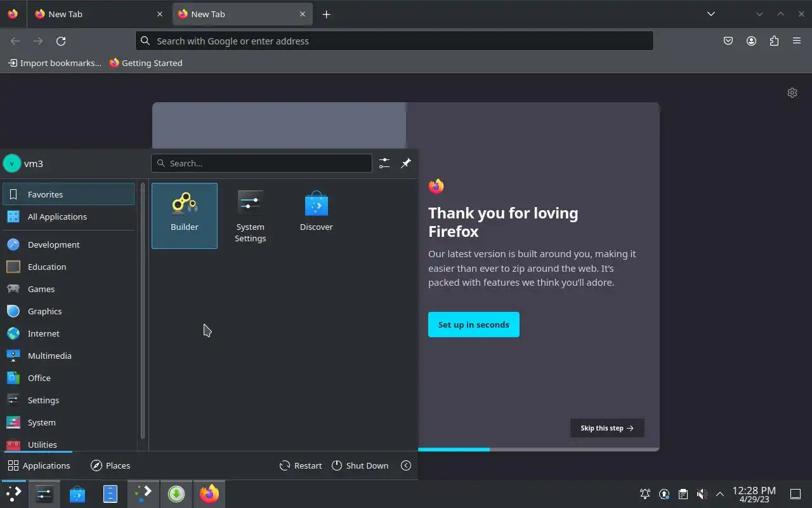Viewport: 812px width, 508px height.
Task: Switch to the Applications tab
Action: pyautogui.click(x=39, y=465)
